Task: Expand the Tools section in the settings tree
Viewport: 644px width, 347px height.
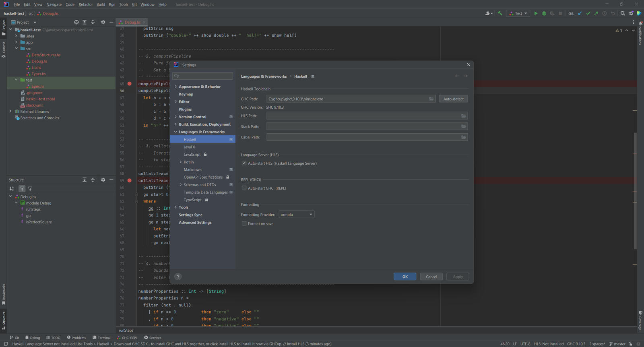Action: pyautogui.click(x=175, y=207)
